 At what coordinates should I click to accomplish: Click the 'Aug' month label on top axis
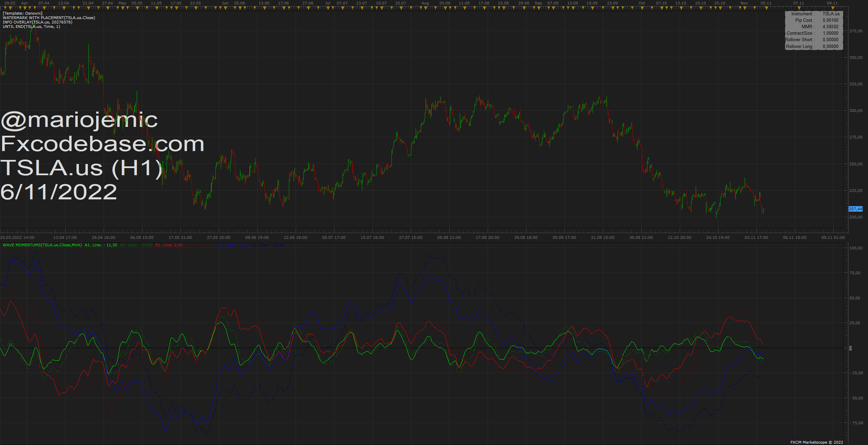point(425,3)
